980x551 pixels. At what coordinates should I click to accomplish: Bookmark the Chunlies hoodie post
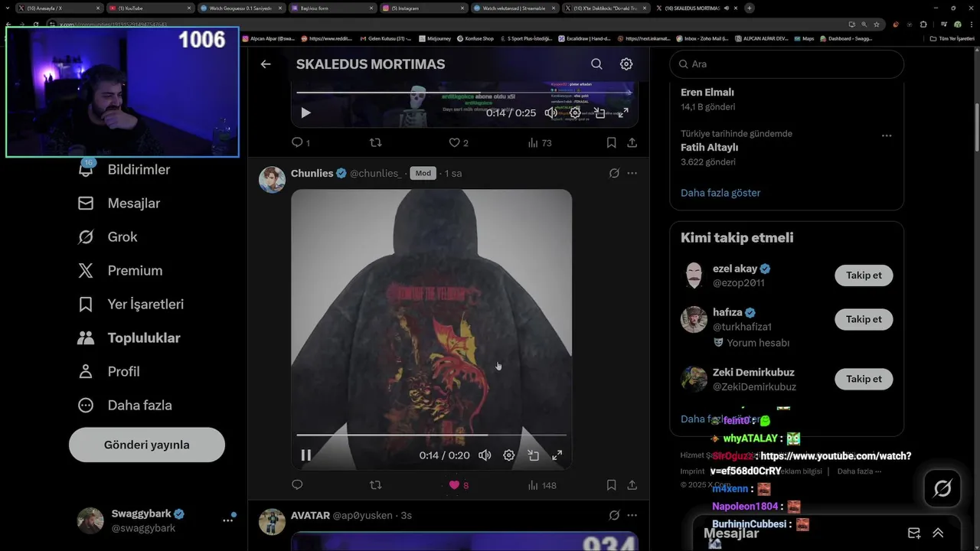[x=611, y=485]
